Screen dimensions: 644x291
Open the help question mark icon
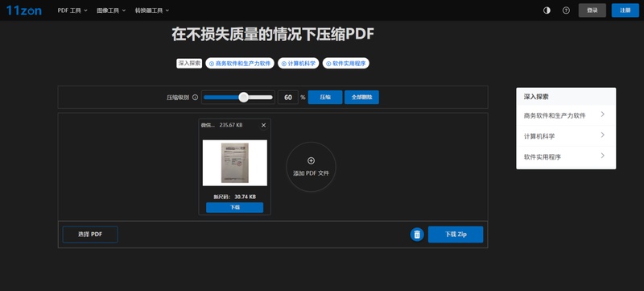(x=566, y=10)
